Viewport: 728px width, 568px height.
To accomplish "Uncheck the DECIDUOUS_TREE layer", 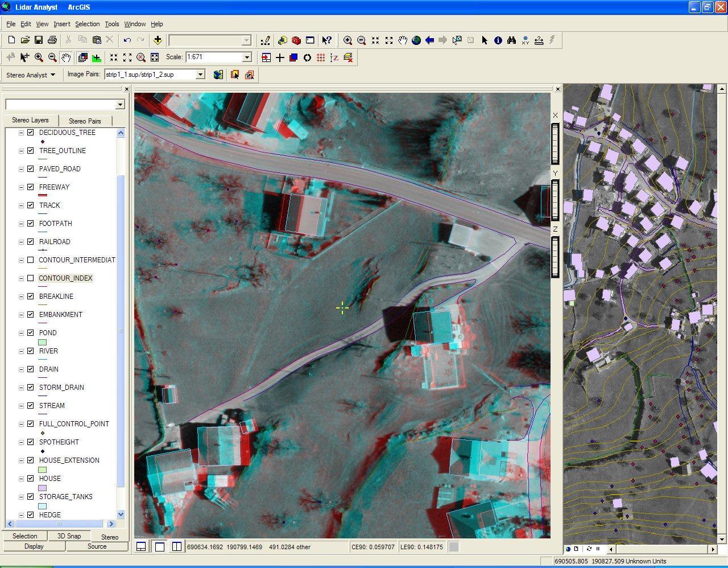I will coord(31,133).
